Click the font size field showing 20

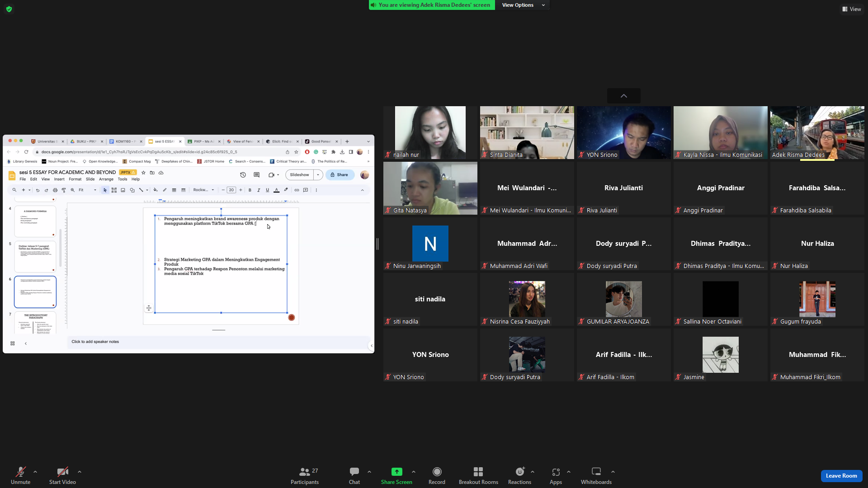coord(231,190)
